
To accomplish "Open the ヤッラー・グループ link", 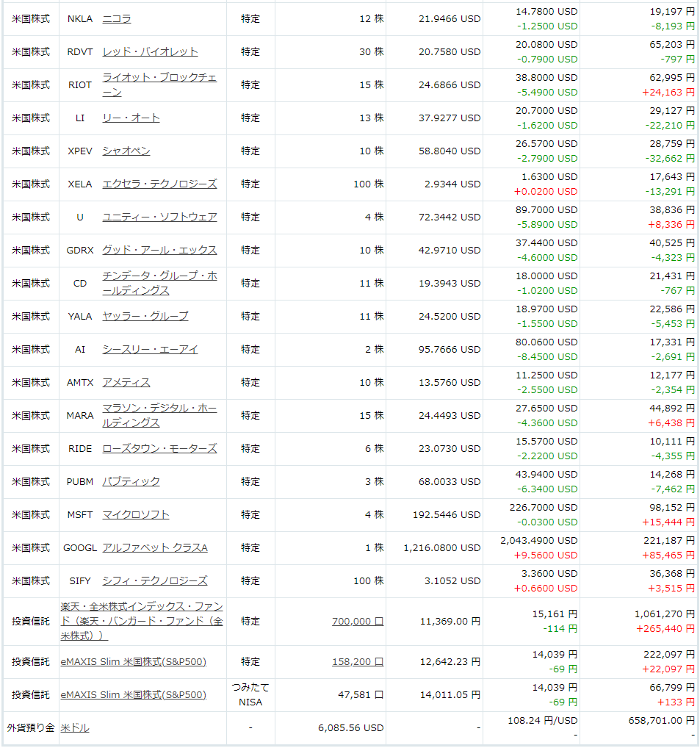I will tap(145, 316).
